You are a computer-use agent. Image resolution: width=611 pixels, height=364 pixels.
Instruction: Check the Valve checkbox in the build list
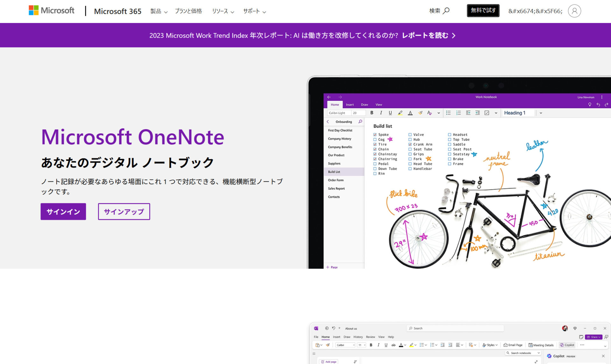[410, 135]
